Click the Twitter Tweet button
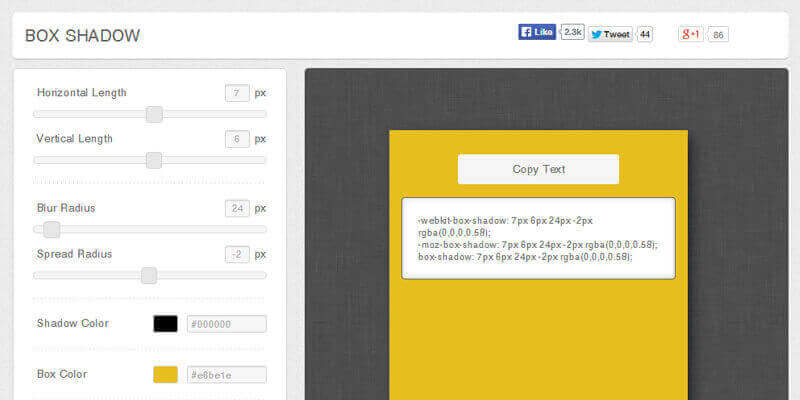The image size is (800, 400). (610, 34)
